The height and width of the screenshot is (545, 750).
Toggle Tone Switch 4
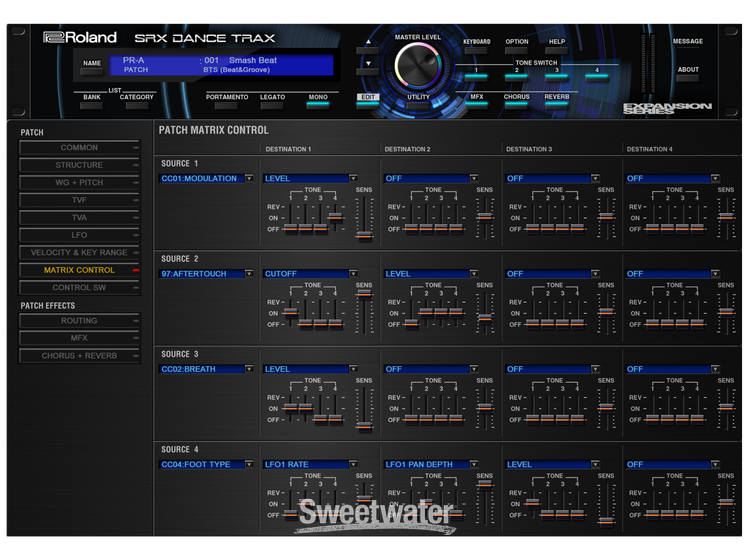tap(597, 76)
